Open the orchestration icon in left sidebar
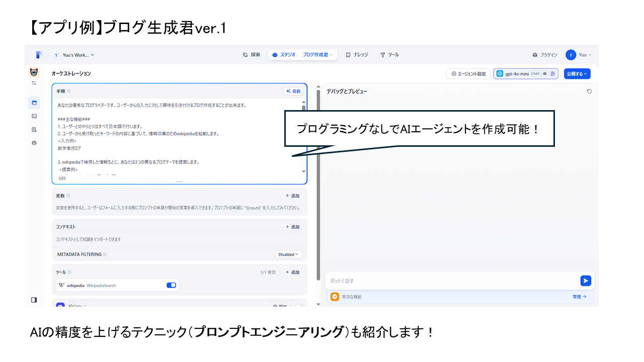This screenshot has width=644, height=362. pyautogui.click(x=34, y=103)
